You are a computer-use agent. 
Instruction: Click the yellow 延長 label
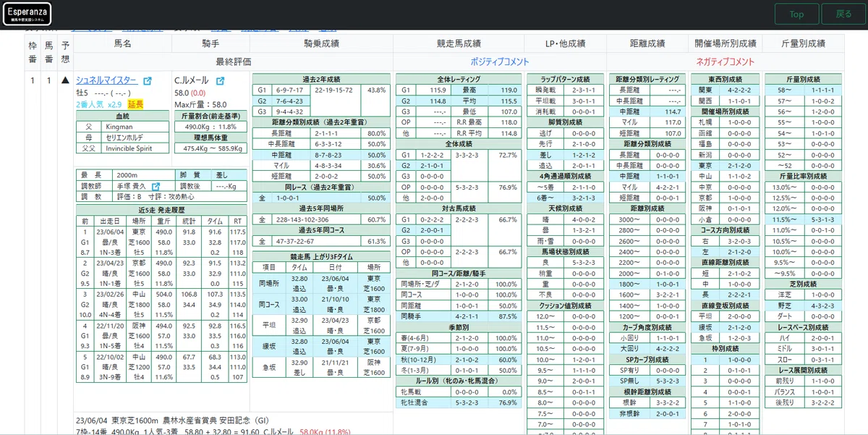(136, 105)
